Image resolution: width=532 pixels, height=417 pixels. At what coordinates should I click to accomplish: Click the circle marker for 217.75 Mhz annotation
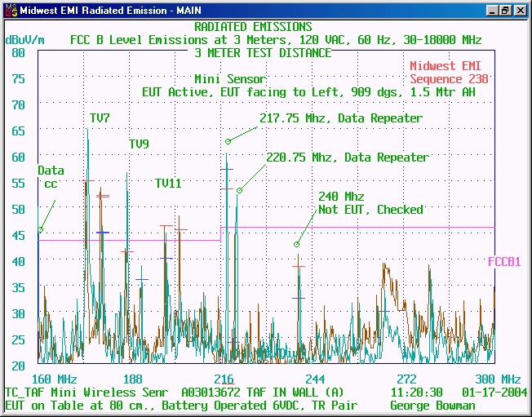tap(228, 141)
